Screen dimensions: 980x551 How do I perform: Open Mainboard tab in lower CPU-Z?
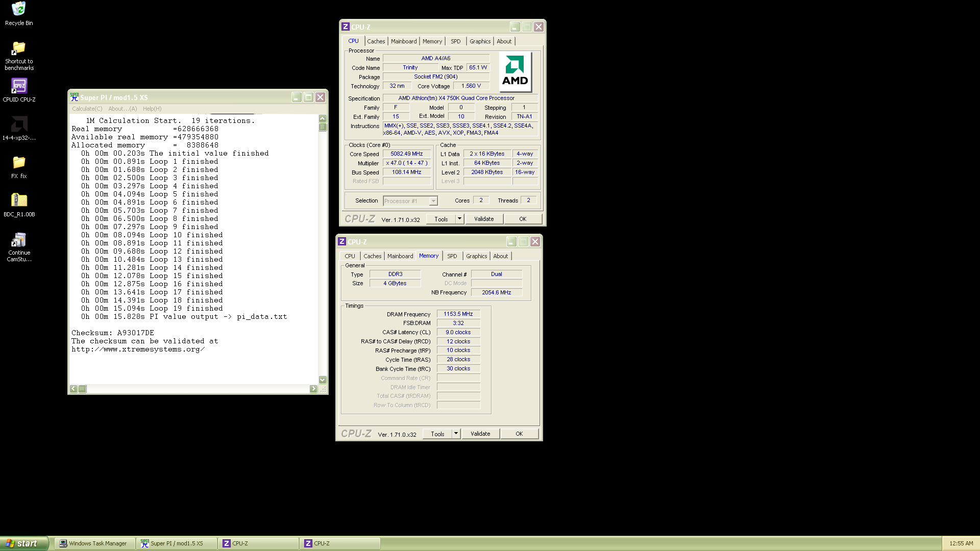coord(400,256)
